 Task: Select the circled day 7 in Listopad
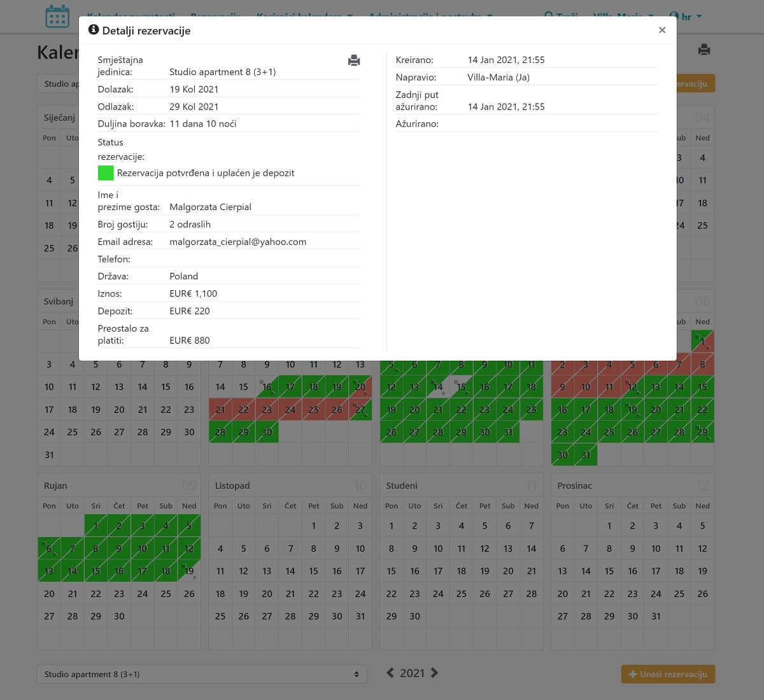click(290, 549)
